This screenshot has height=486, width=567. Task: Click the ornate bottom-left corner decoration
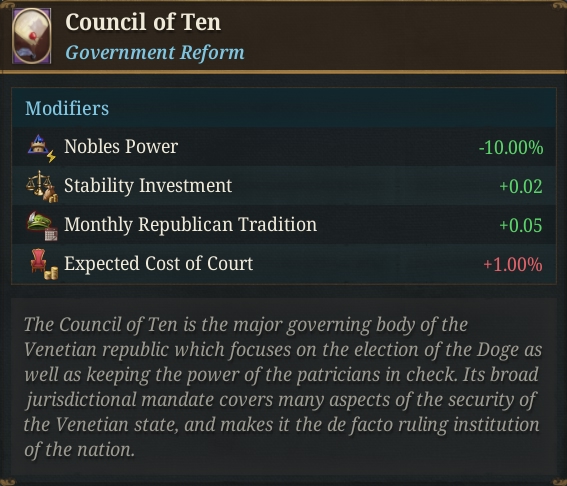7,482
